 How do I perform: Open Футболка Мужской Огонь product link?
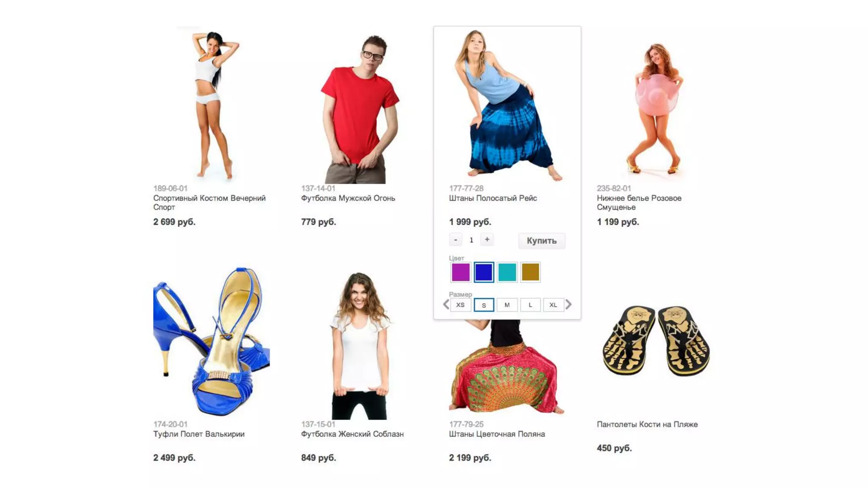click(348, 198)
